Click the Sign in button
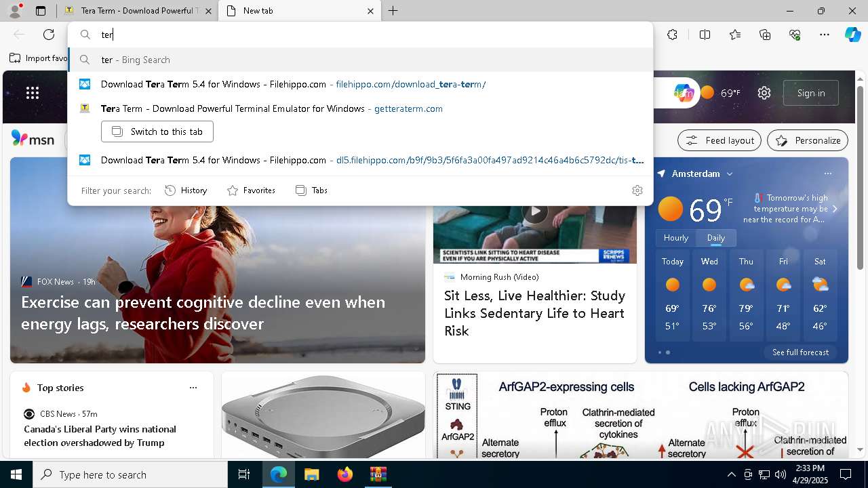This screenshot has height=488, width=868. (x=811, y=93)
